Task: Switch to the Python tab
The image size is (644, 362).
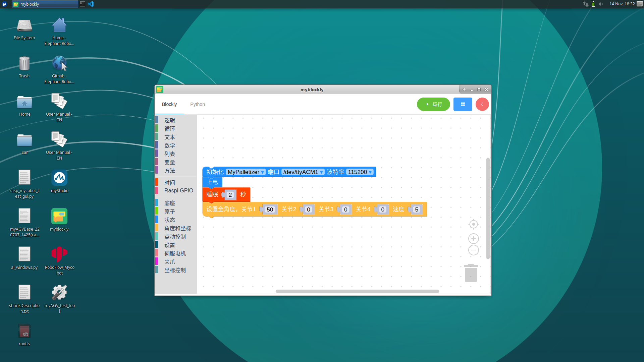Action: pyautogui.click(x=198, y=104)
